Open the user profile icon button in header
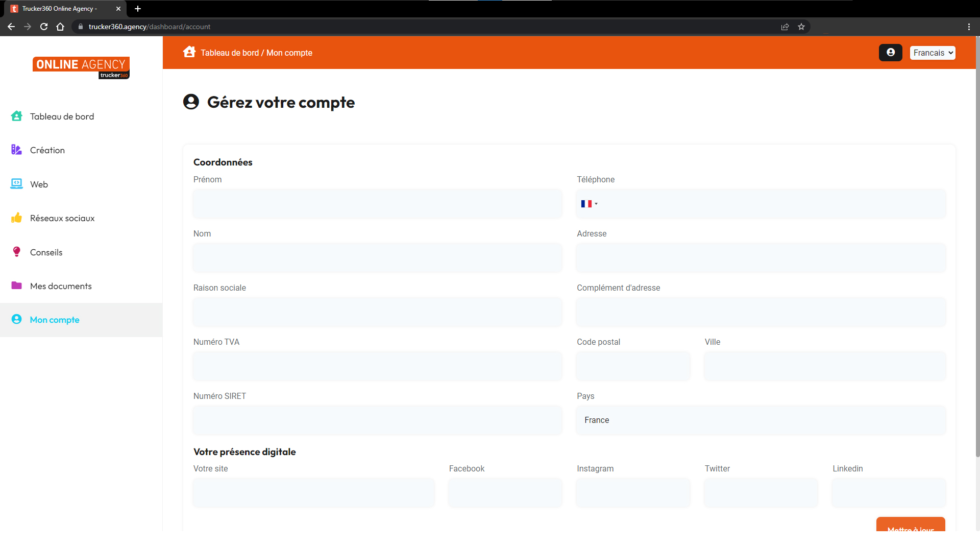 pyautogui.click(x=890, y=53)
